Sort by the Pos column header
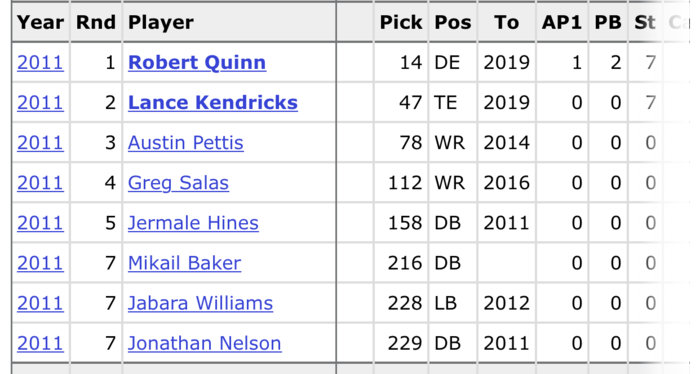This screenshot has width=700, height=374. (453, 22)
